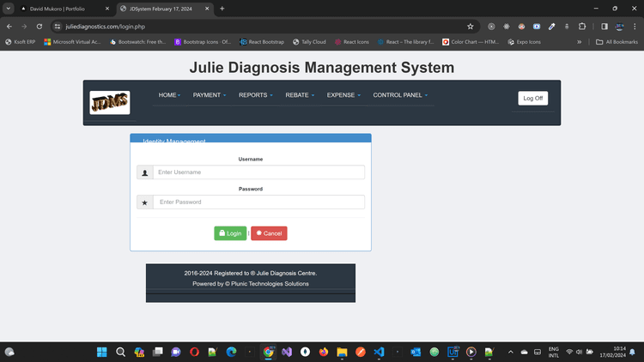The image size is (644, 362).
Task: Focus the Enter Username field
Action: point(258,172)
